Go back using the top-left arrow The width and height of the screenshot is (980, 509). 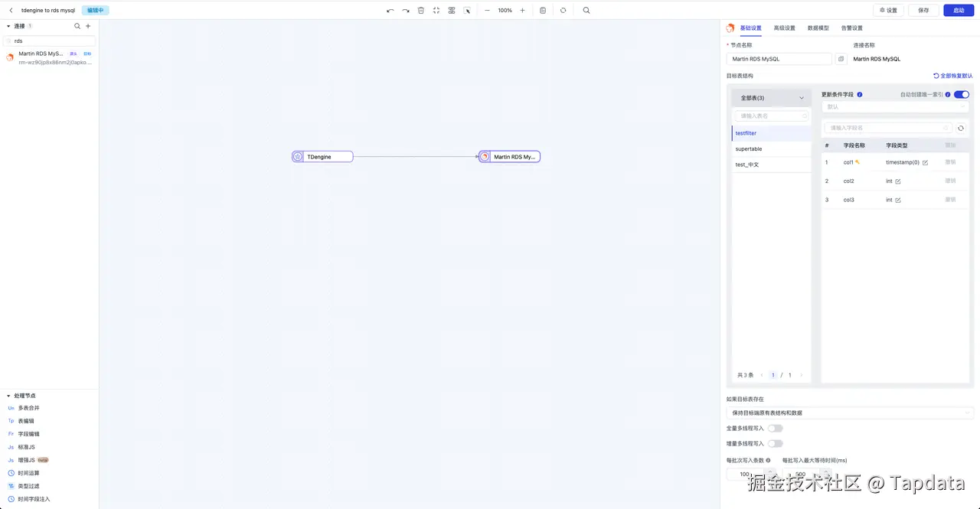point(11,11)
